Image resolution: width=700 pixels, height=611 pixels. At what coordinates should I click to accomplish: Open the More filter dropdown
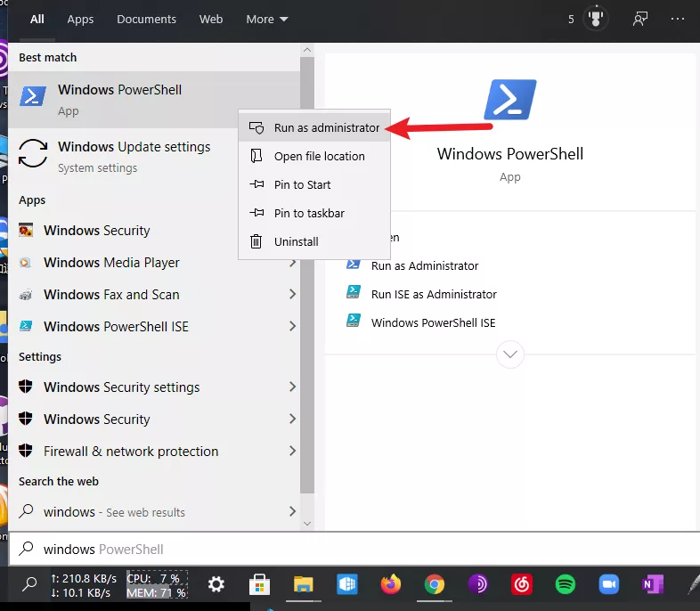pyautogui.click(x=267, y=20)
